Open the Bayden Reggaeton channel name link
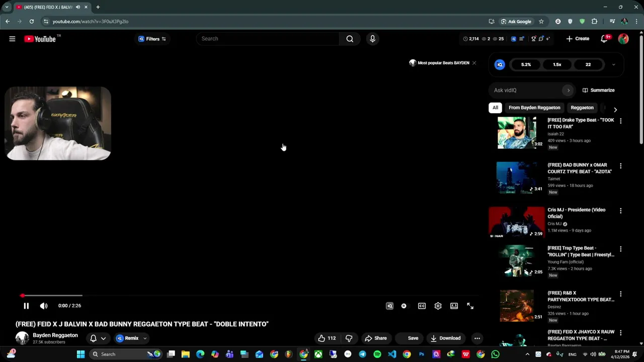Screen dimensions: 644x362 55,335
